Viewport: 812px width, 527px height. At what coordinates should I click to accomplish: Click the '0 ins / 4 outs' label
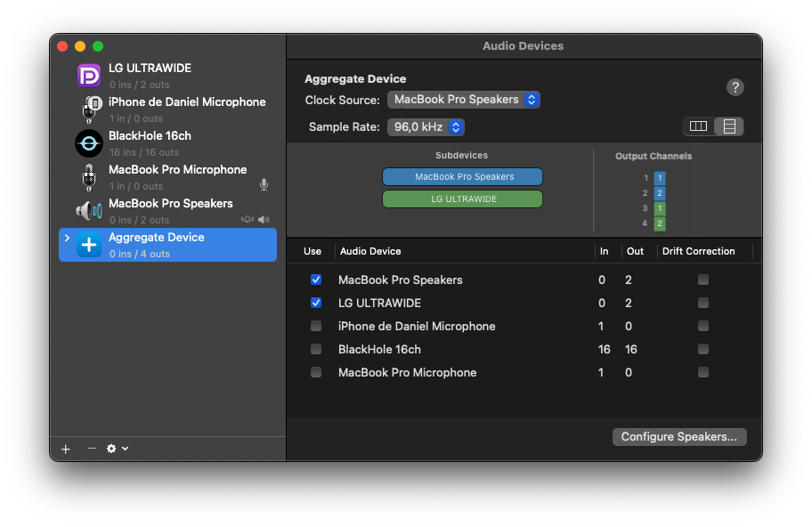139,254
